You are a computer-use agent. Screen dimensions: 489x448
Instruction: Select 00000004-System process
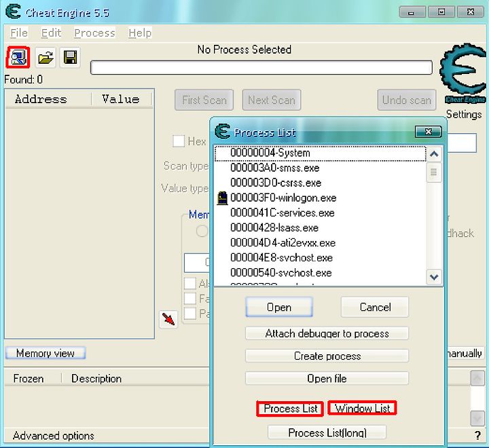point(321,153)
